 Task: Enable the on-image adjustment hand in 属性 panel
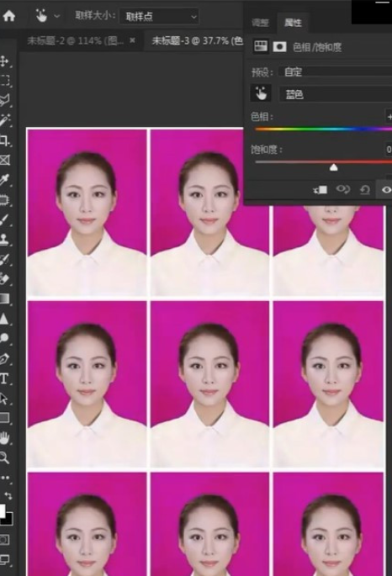tap(261, 93)
